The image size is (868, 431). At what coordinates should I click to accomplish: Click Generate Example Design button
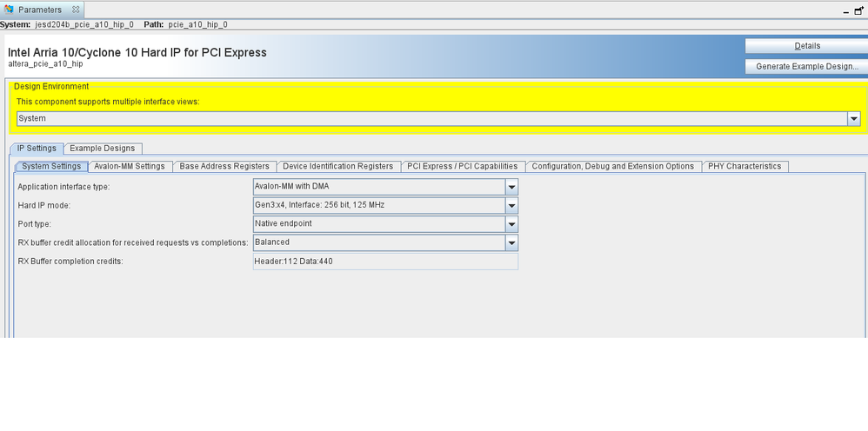click(x=806, y=66)
